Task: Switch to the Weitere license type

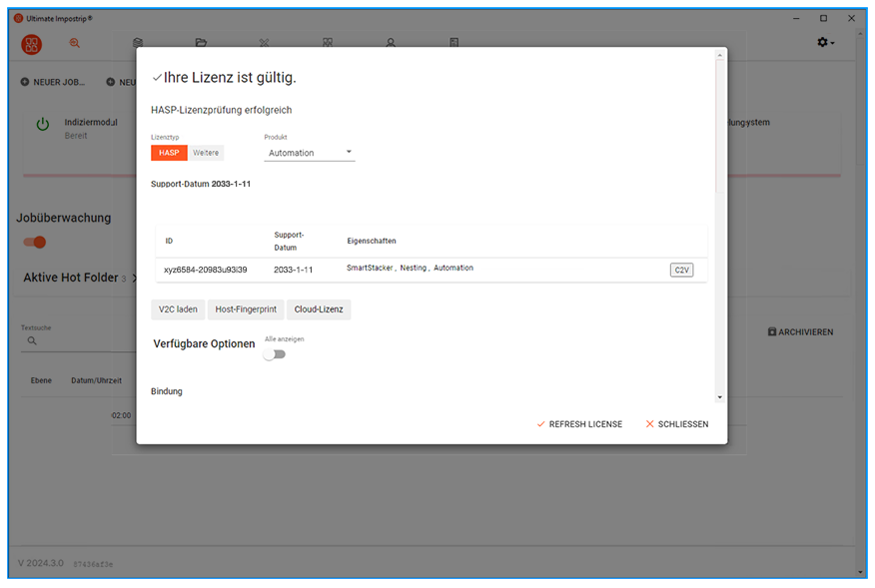Action: [x=206, y=153]
